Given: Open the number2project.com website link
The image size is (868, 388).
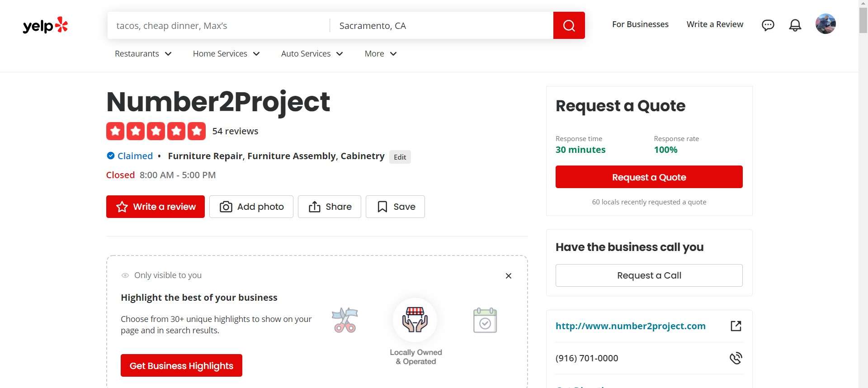Looking at the screenshot, I should coord(630,326).
